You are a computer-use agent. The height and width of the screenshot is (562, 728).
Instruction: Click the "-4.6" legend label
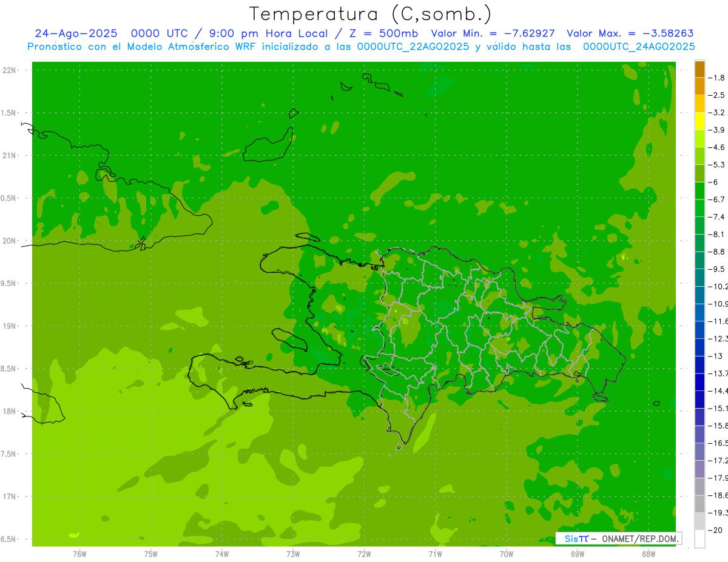(x=718, y=147)
